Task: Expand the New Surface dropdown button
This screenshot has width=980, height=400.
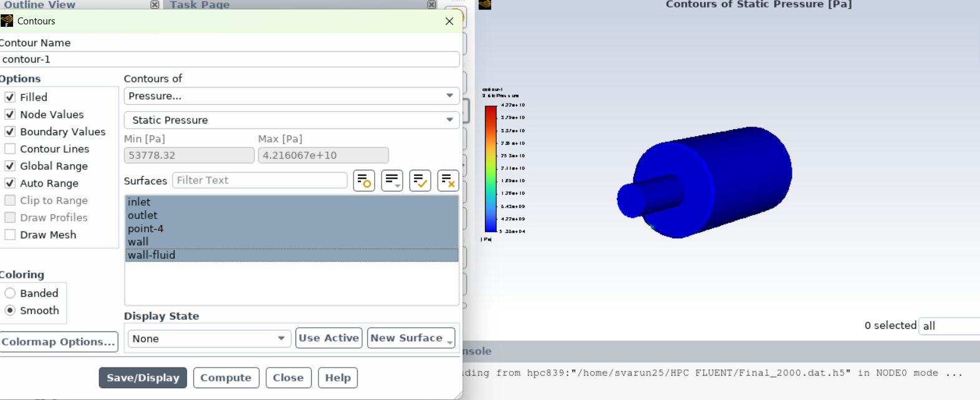Action: click(411, 338)
